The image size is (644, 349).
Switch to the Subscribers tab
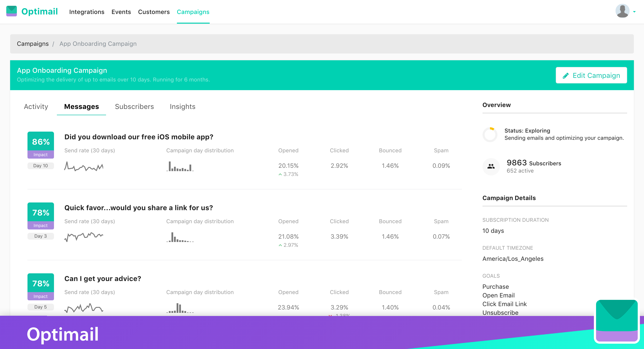pyautogui.click(x=134, y=107)
